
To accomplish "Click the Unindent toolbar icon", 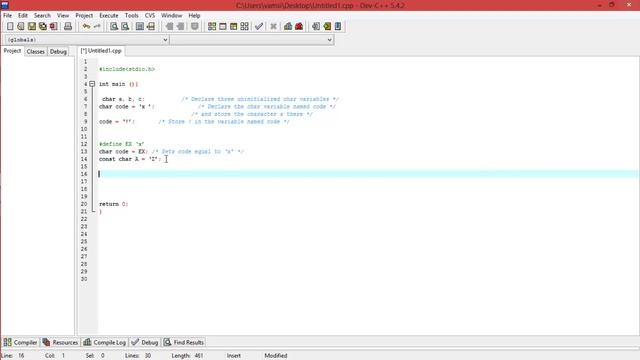I will 180,27.
